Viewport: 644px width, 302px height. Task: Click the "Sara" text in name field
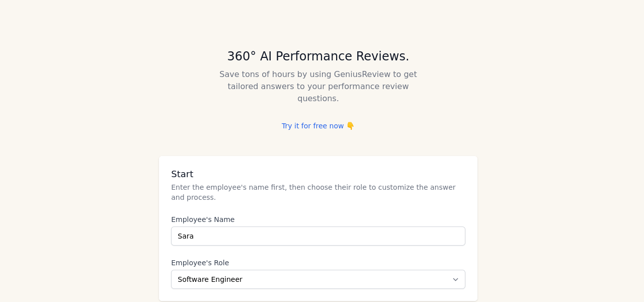(186, 236)
